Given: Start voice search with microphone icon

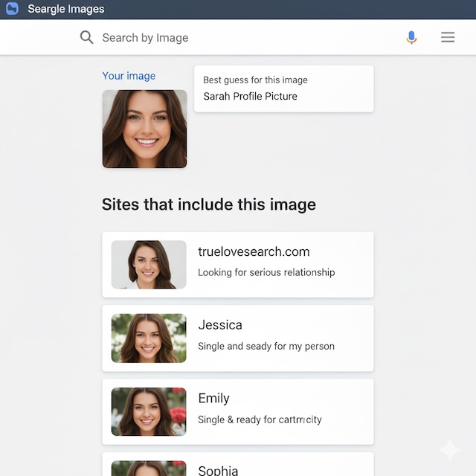Looking at the screenshot, I should pos(411,37).
